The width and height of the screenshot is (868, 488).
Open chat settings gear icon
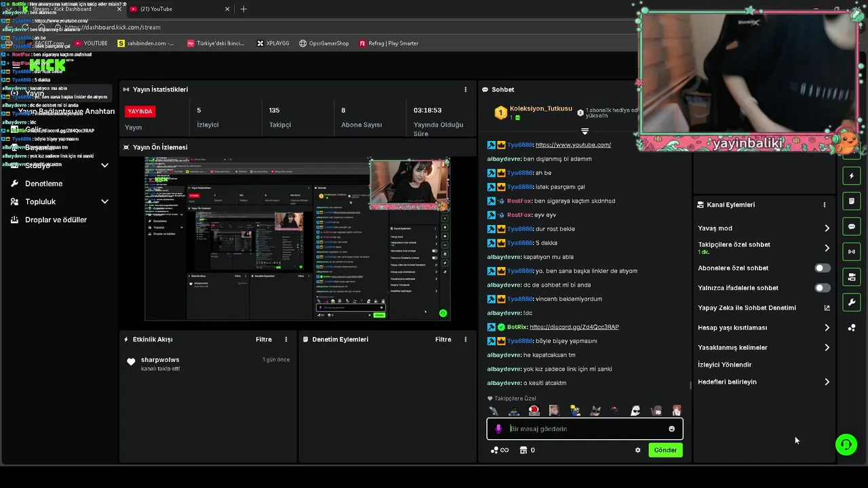[x=637, y=450]
